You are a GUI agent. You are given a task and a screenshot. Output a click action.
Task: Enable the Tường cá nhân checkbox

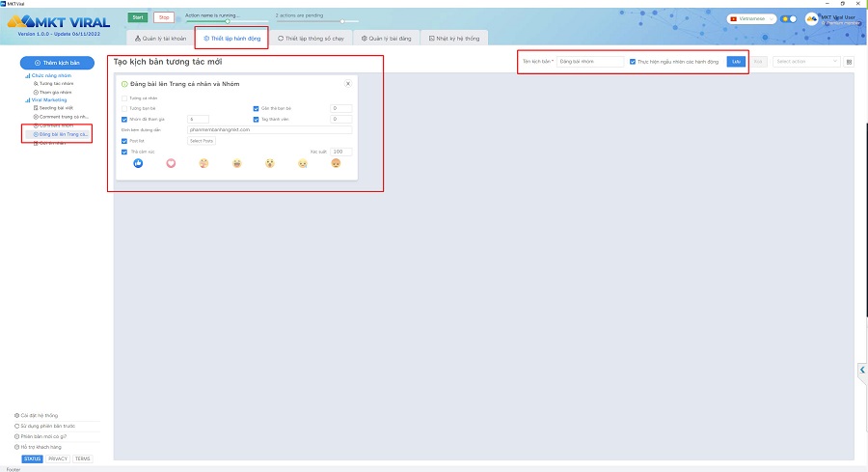point(124,98)
